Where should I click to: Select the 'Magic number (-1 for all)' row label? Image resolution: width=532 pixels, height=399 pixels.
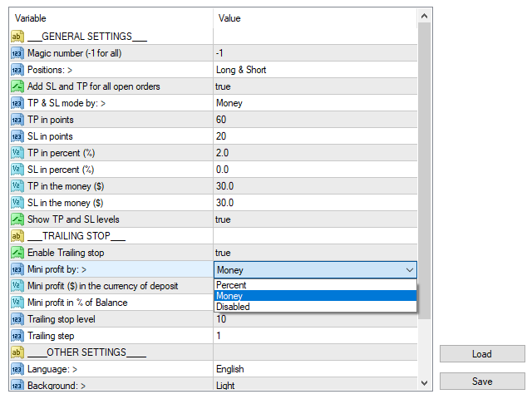[74, 53]
